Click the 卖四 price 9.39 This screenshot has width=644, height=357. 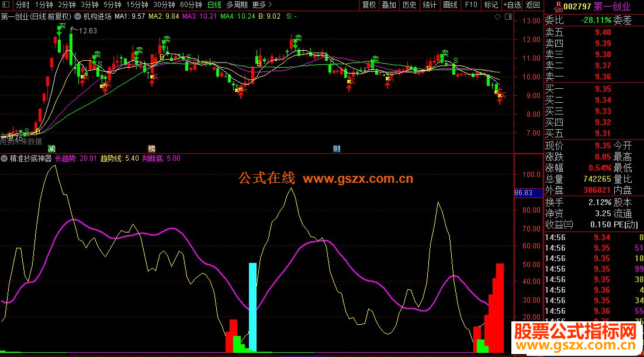603,44
